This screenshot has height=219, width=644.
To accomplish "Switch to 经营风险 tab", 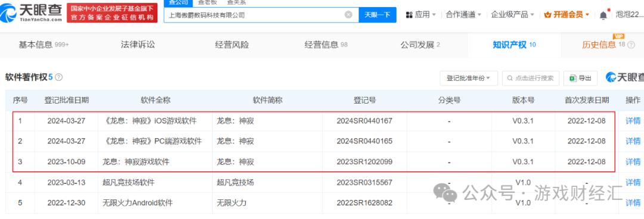I will 232,45.
